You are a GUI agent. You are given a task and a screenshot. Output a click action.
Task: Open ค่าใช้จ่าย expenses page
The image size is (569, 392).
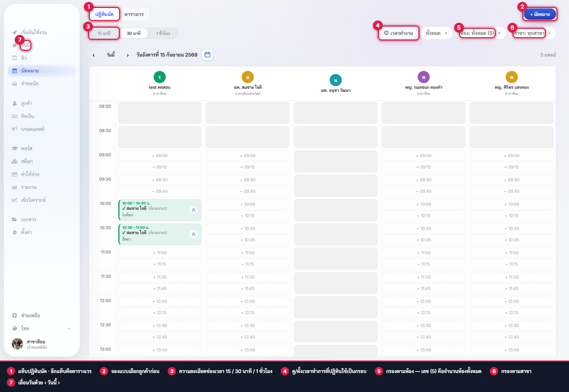42,175
